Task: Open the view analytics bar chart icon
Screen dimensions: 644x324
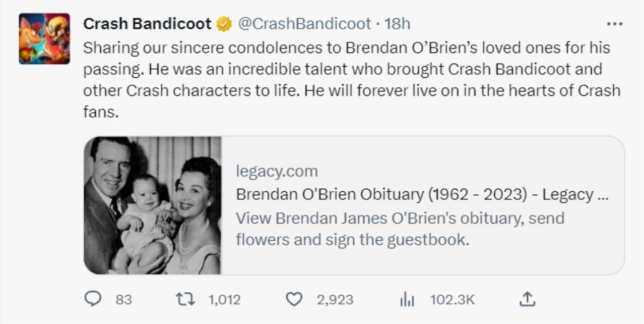Action: [x=407, y=300]
